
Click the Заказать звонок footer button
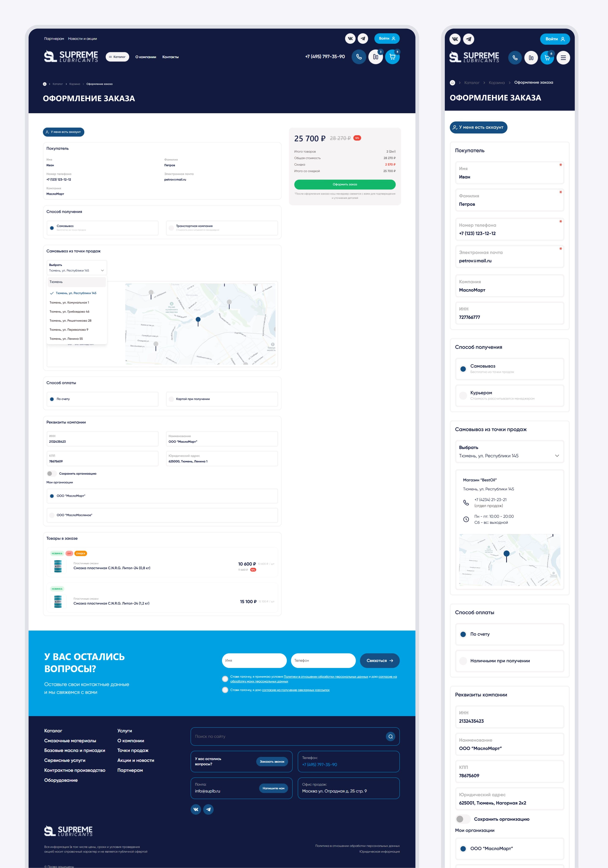pos(272,761)
